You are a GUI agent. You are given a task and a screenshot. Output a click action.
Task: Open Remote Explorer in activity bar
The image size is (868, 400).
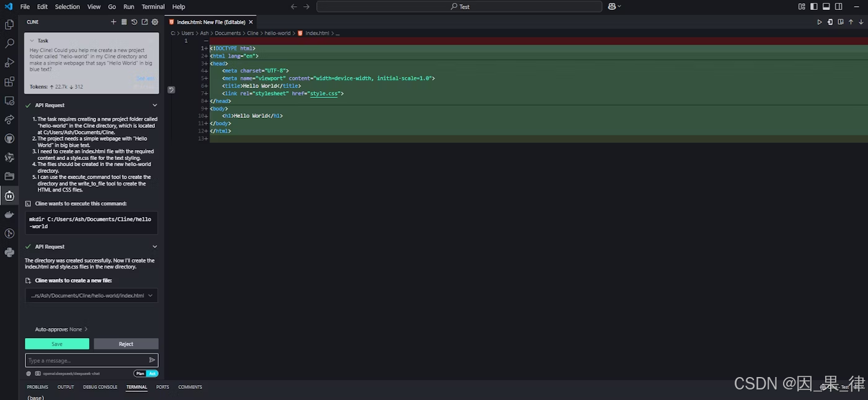tap(9, 100)
